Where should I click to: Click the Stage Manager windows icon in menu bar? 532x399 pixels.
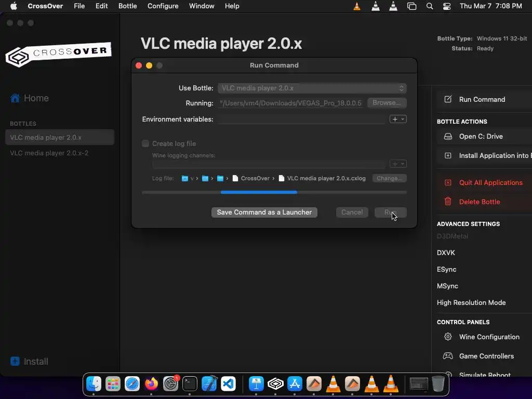coord(411,6)
